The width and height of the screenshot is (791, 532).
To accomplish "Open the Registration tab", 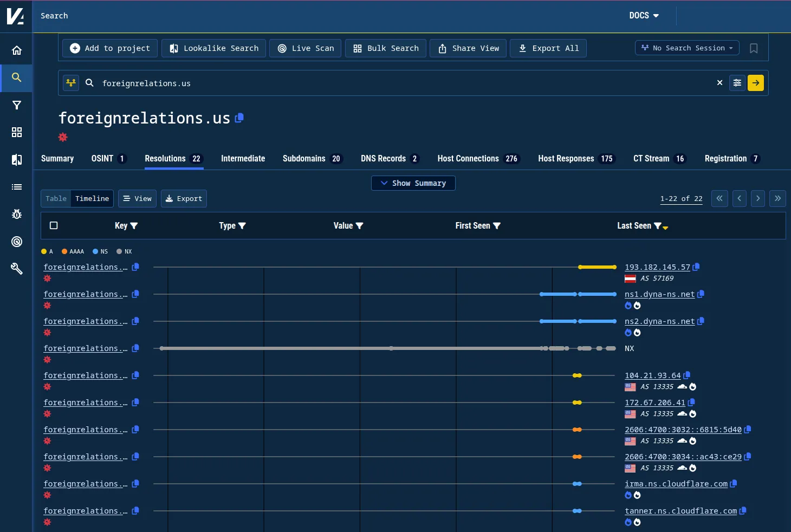I will click(732, 159).
